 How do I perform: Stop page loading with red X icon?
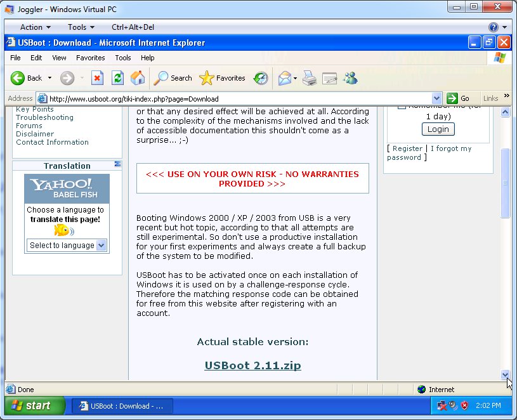pos(97,78)
